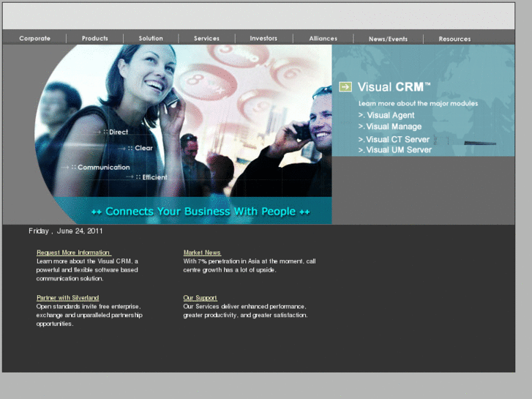This screenshot has height=399, width=532.
Task: Click the date text 'Friday, June 24, 2011'
Action: [x=65, y=231]
